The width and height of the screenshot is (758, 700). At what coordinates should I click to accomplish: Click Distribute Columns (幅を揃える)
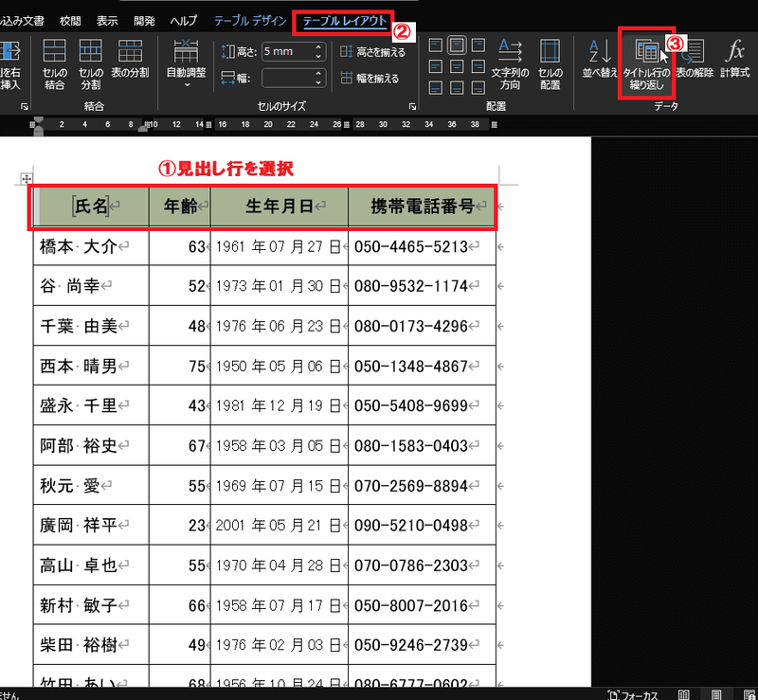pyautogui.click(x=370, y=78)
